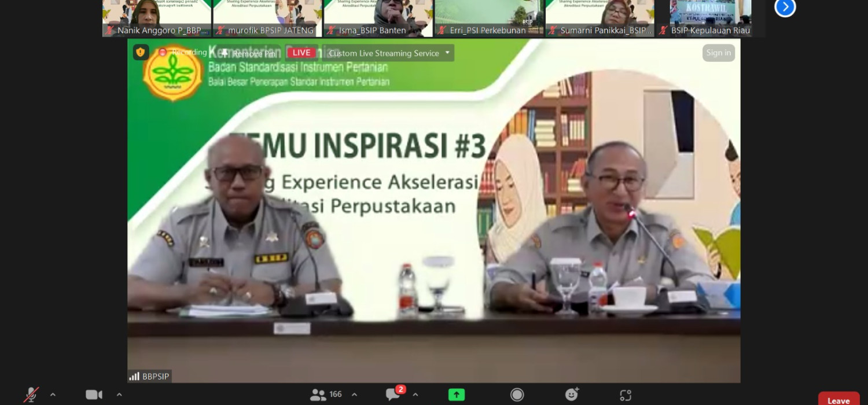Click the Sign in button
The width and height of the screenshot is (868, 405).
pyautogui.click(x=718, y=53)
